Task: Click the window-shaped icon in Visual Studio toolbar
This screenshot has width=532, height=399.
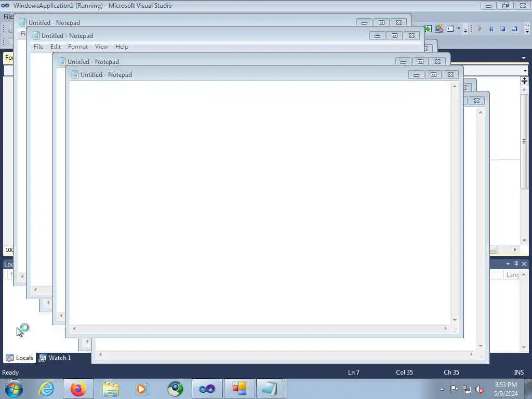Action: pos(450,29)
